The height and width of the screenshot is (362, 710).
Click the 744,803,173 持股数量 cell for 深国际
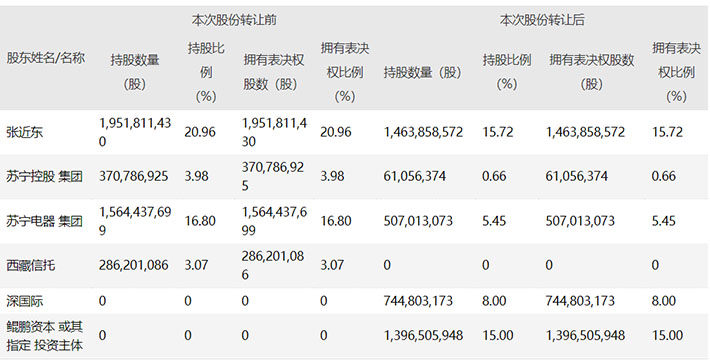click(x=418, y=301)
